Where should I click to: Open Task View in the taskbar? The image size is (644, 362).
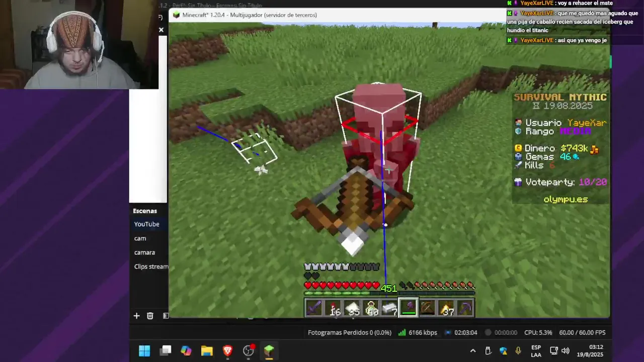point(166,350)
